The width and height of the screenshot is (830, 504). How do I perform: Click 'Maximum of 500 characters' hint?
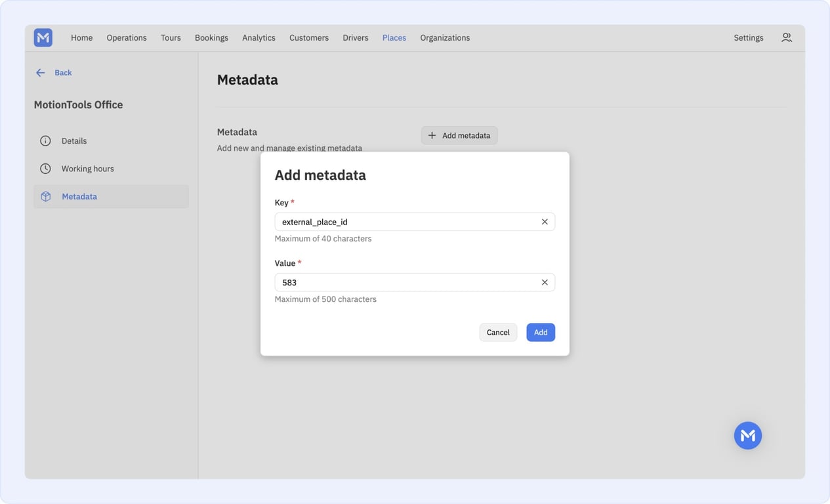[325, 299]
